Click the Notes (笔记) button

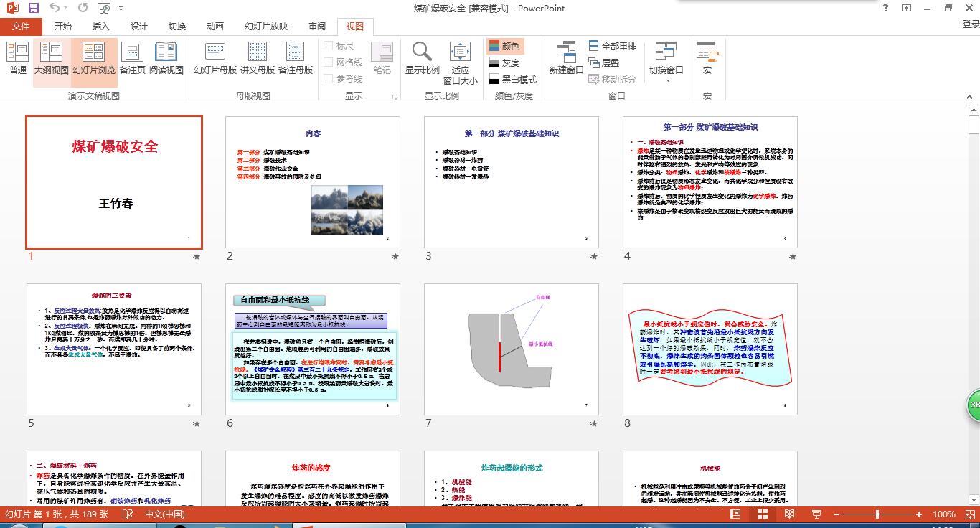(x=382, y=58)
